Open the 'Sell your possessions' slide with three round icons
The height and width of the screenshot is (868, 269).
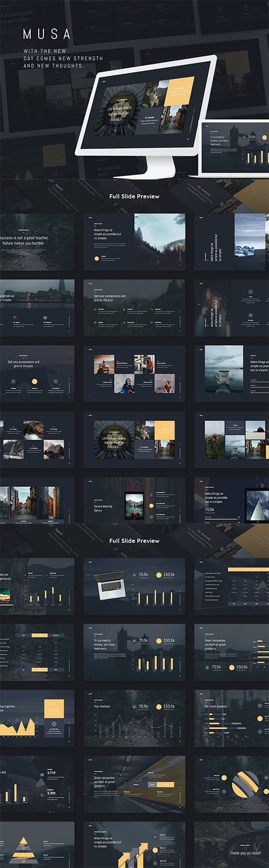pyautogui.click(x=37, y=374)
